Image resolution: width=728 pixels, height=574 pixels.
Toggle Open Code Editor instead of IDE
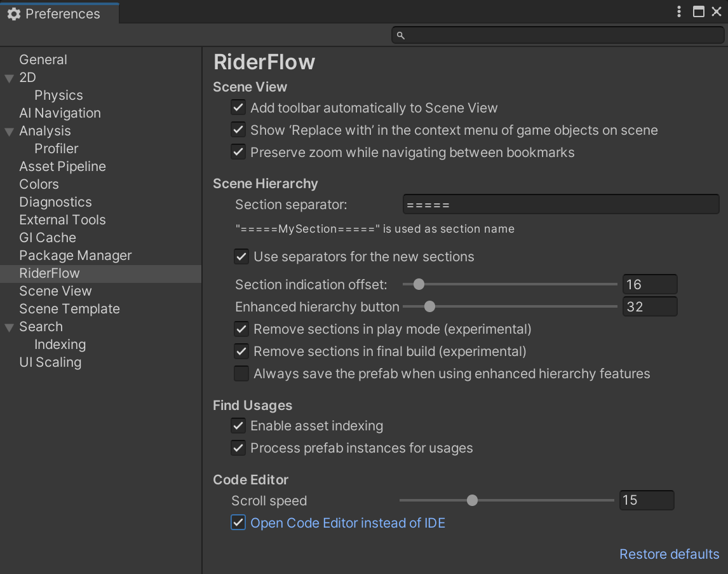pos(238,523)
